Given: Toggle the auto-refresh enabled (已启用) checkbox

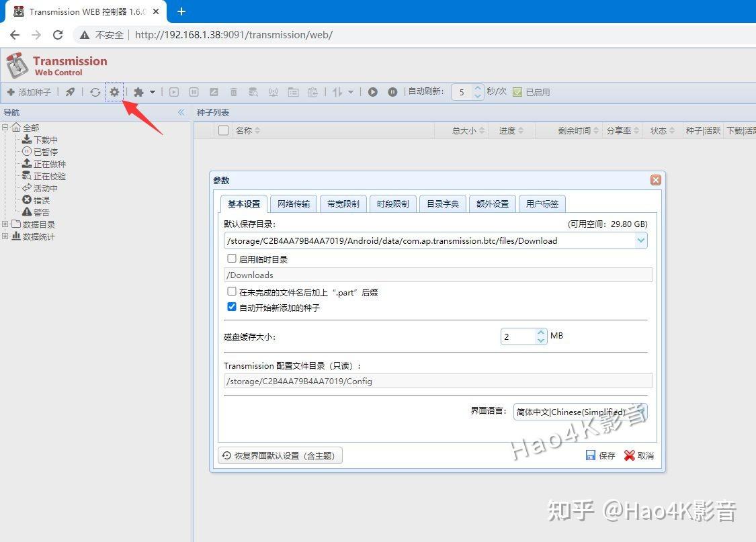Looking at the screenshot, I should pyautogui.click(x=517, y=92).
